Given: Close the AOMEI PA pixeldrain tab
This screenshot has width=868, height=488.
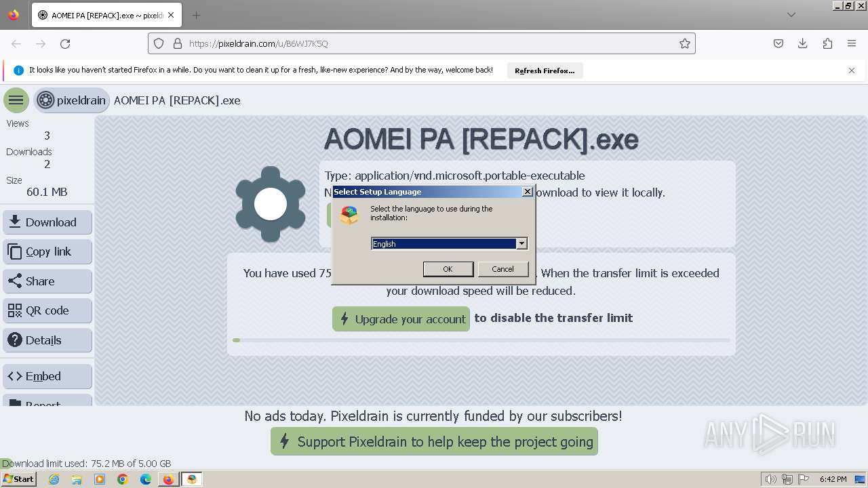Looking at the screenshot, I should tap(171, 15).
